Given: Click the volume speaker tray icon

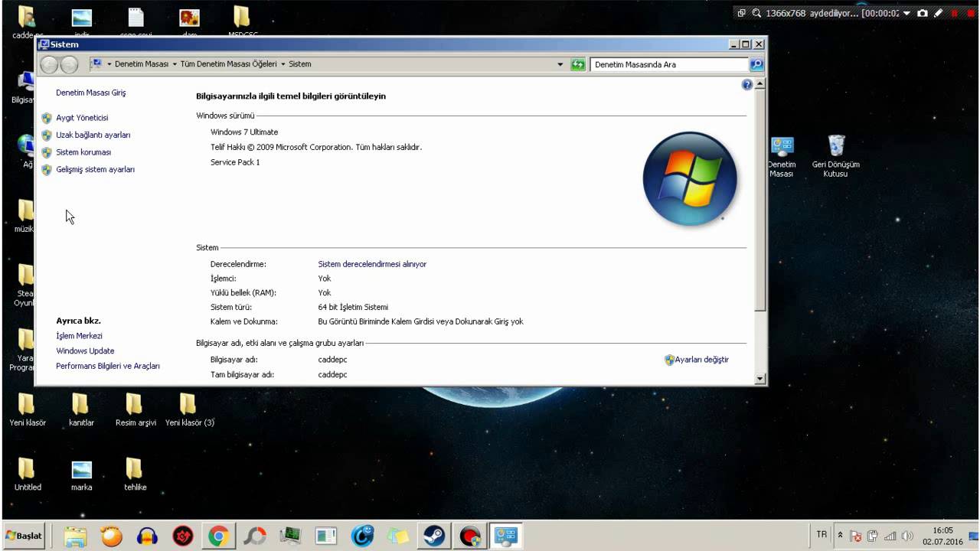Looking at the screenshot, I should pos(908,536).
